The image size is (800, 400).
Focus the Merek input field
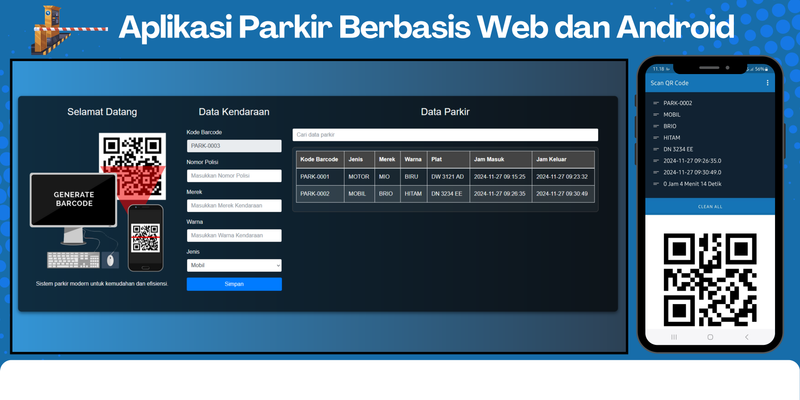pyautogui.click(x=234, y=206)
